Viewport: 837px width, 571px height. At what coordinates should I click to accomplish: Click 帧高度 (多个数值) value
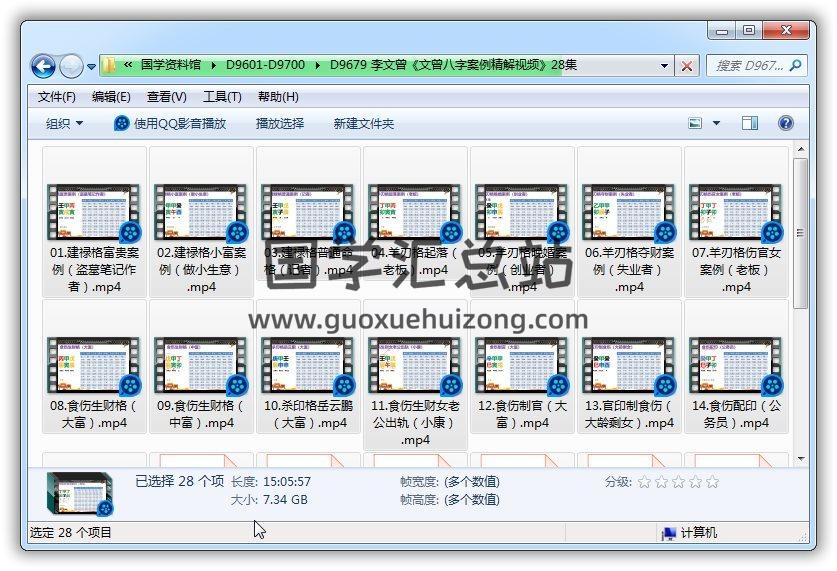(472, 500)
